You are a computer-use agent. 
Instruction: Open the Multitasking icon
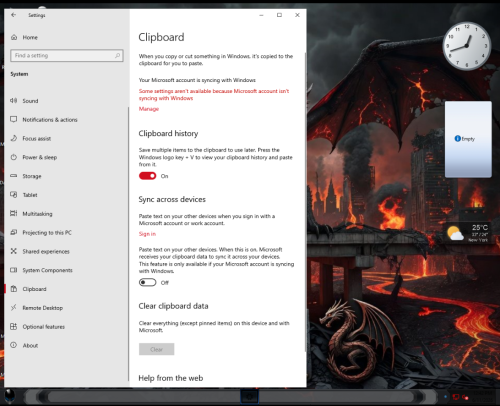point(14,213)
